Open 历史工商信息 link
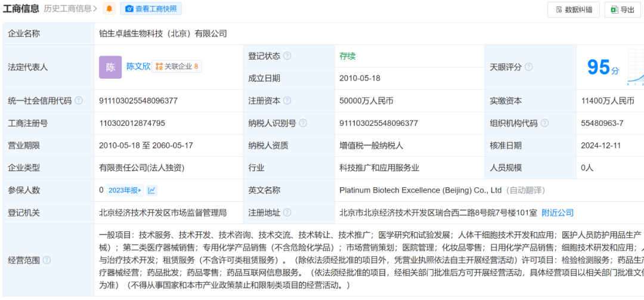644x300 pixels. point(70,8)
